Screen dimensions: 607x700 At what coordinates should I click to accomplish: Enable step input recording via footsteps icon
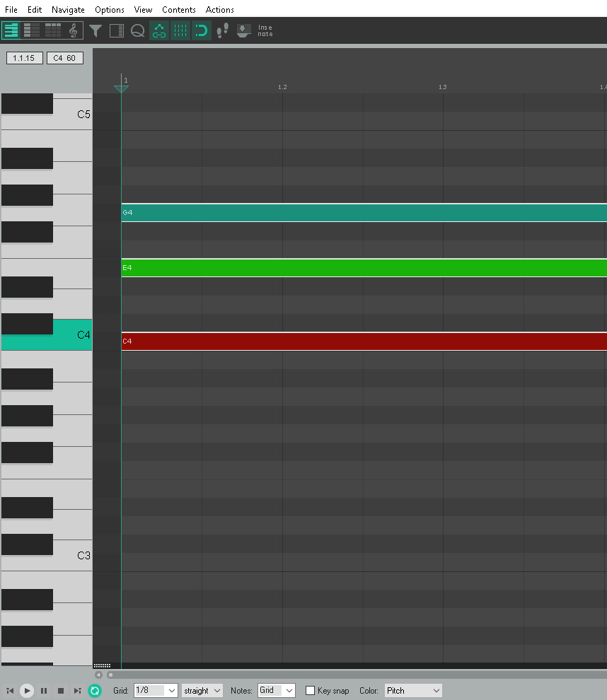(x=221, y=30)
